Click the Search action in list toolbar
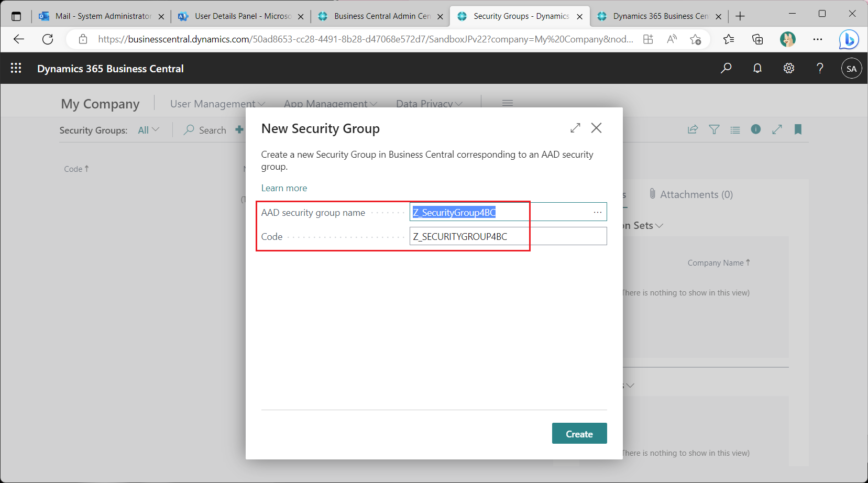This screenshot has width=868, height=483. tap(205, 130)
